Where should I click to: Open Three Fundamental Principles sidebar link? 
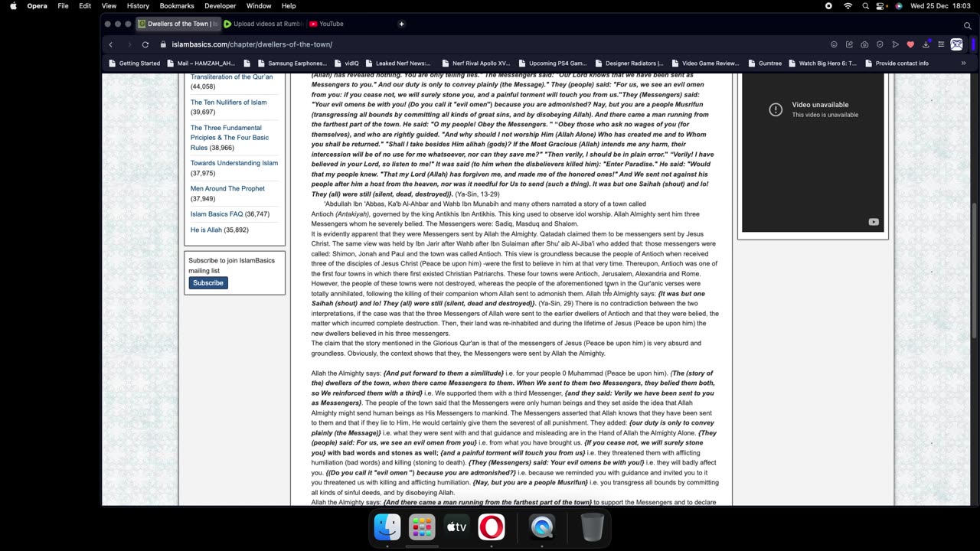click(230, 138)
